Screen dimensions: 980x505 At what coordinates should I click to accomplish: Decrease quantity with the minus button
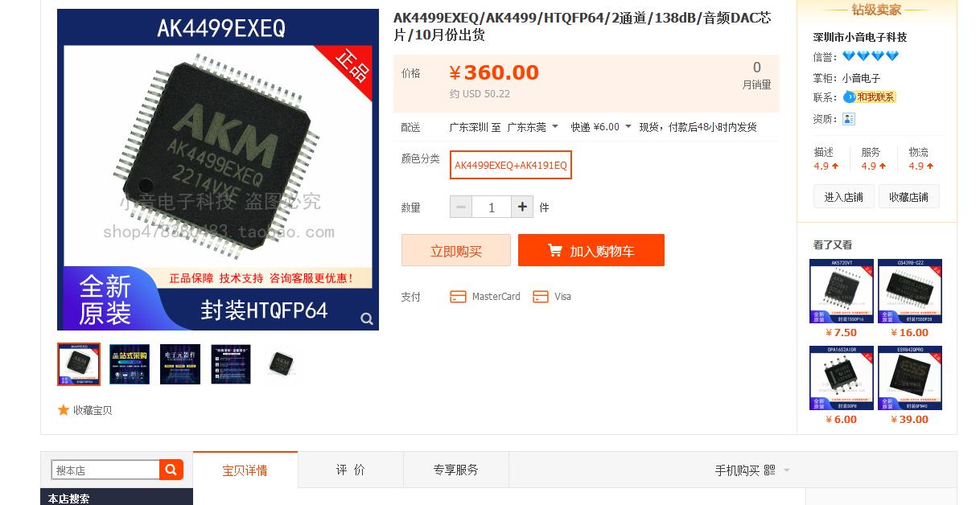(461, 207)
